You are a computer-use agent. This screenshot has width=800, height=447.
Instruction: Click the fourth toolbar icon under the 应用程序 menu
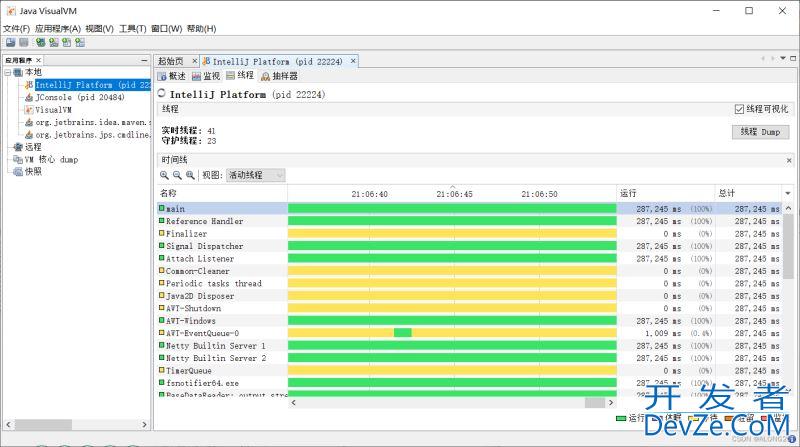[x=54, y=42]
